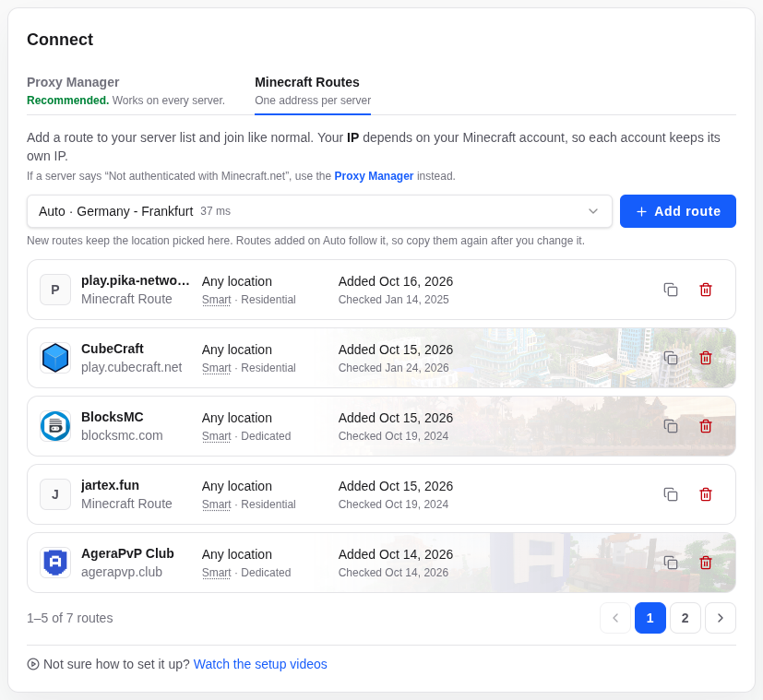This screenshot has width=763, height=700.
Task: Go to next page of routes
Action: pos(721,618)
